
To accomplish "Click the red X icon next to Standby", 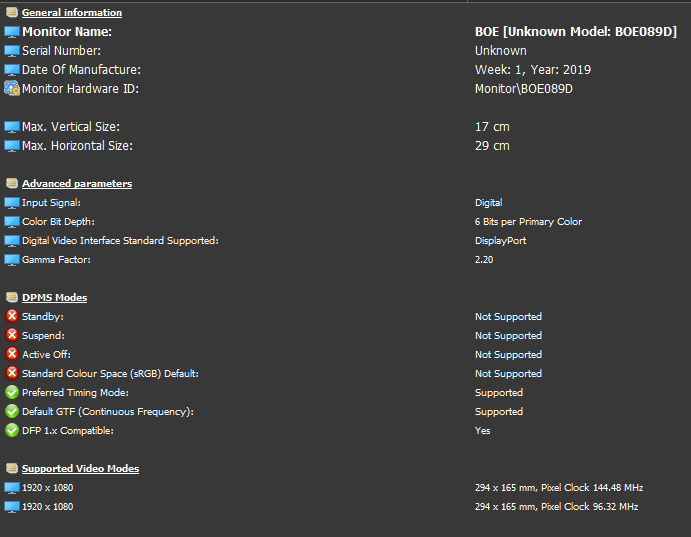I will click(12, 316).
